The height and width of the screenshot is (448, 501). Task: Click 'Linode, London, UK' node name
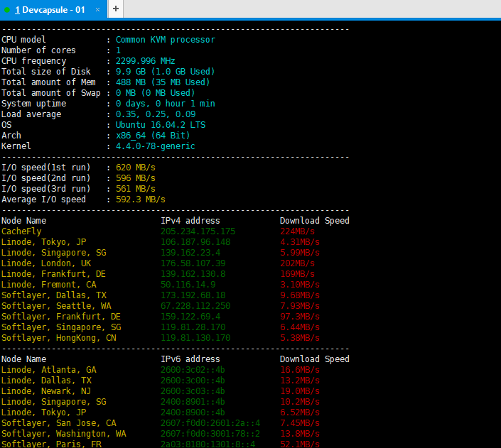[x=46, y=263]
